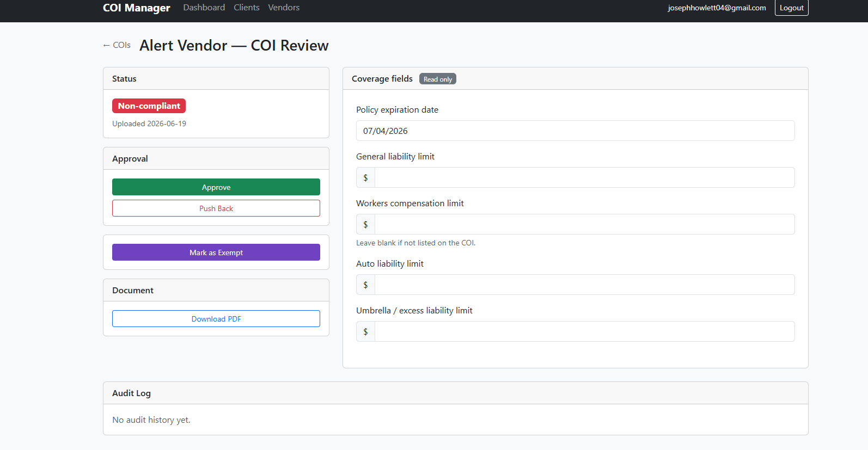Click the Push Back button
868x450 pixels.
(216, 208)
